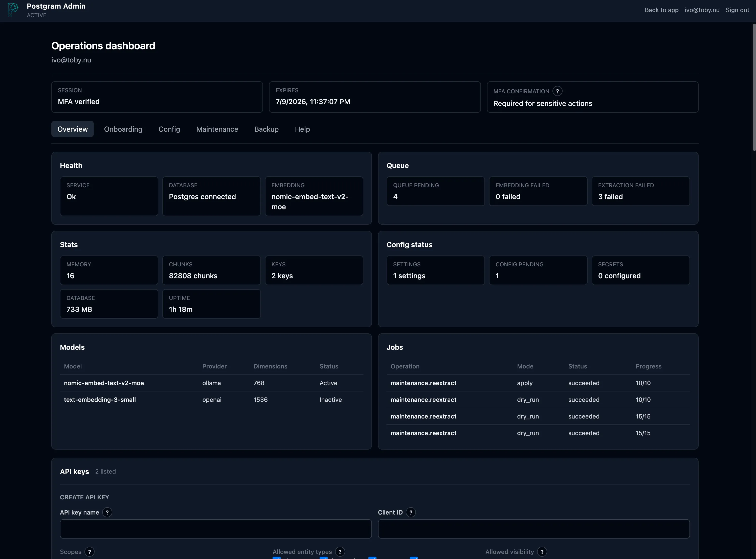This screenshot has width=756, height=559.
Task: Select the Overview tab
Action: [x=73, y=129]
